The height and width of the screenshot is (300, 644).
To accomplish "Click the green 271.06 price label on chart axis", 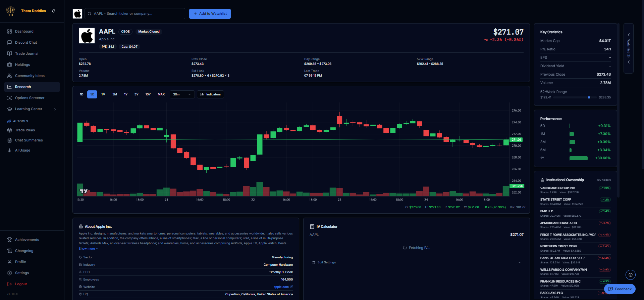I will pos(516,140).
